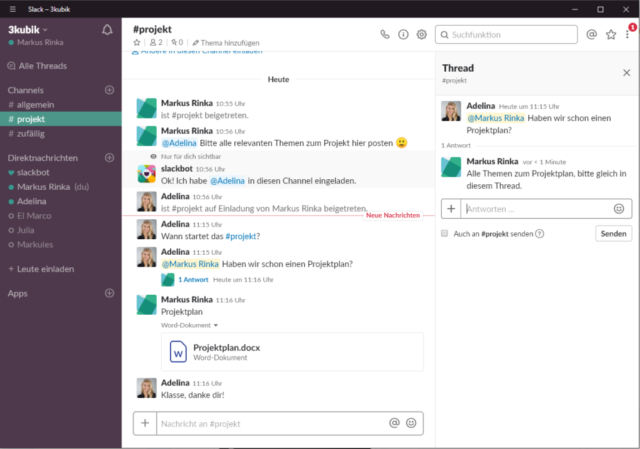Star items icon in top bar
Viewport: 640px width, 449px height.
coord(611,34)
